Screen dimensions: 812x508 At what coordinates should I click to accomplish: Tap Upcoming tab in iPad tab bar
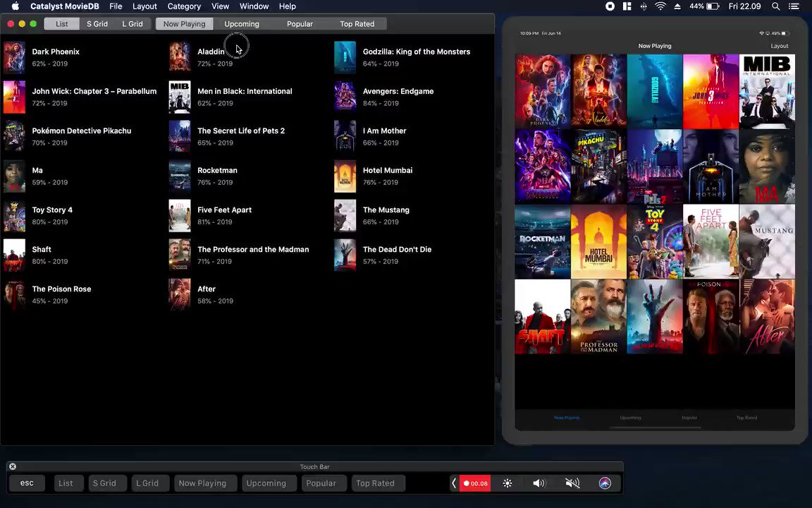pyautogui.click(x=630, y=418)
